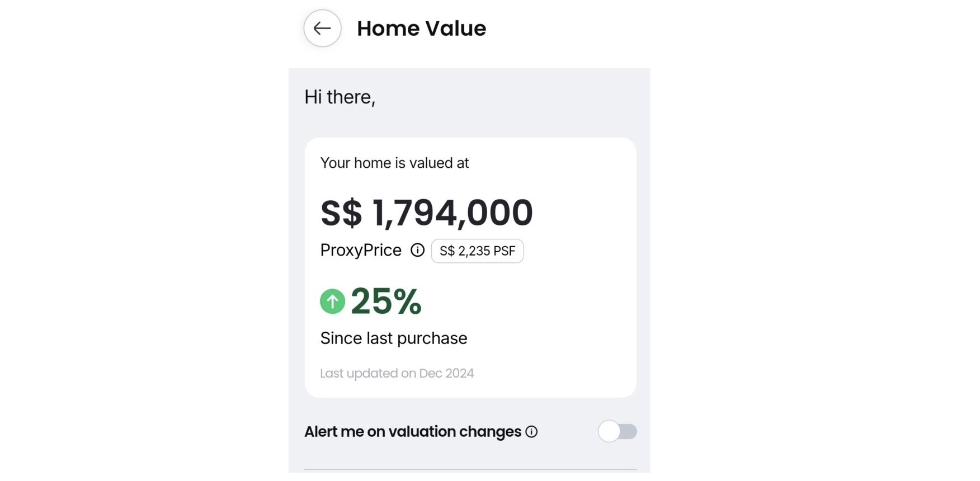Viewport: 980px width, 481px height.
Task: Click "Your home is valued at" text
Action: (394, 163)
